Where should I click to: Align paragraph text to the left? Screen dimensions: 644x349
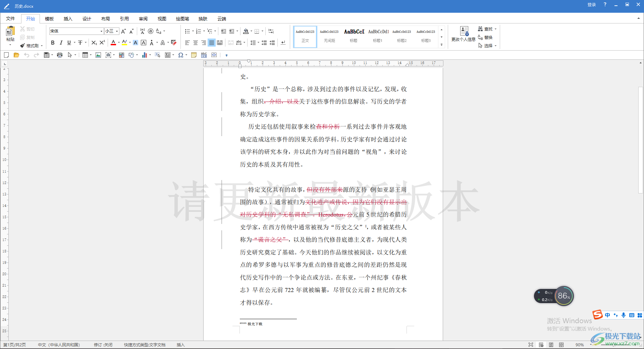(x=187, y=43)
